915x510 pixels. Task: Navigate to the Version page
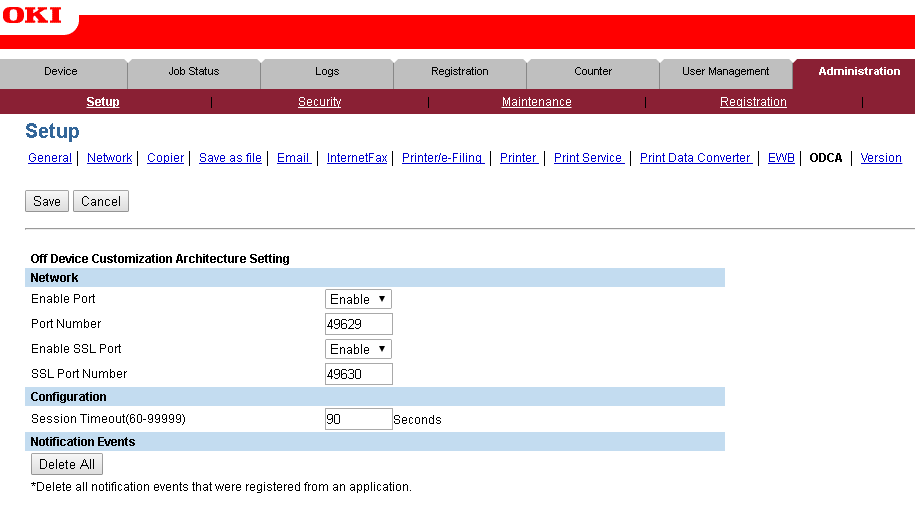click(x=881, y=158)
